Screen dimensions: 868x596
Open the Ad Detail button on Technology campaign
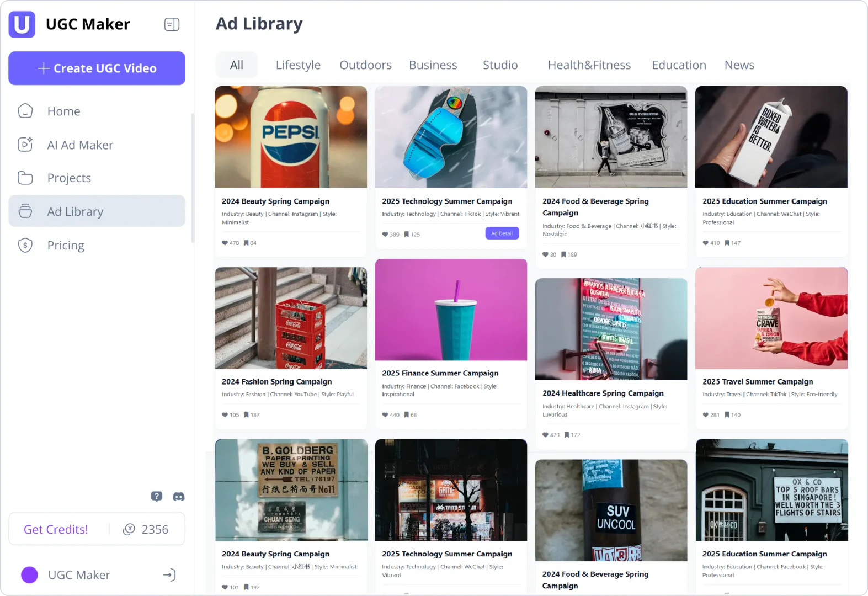tap(502, 233)
